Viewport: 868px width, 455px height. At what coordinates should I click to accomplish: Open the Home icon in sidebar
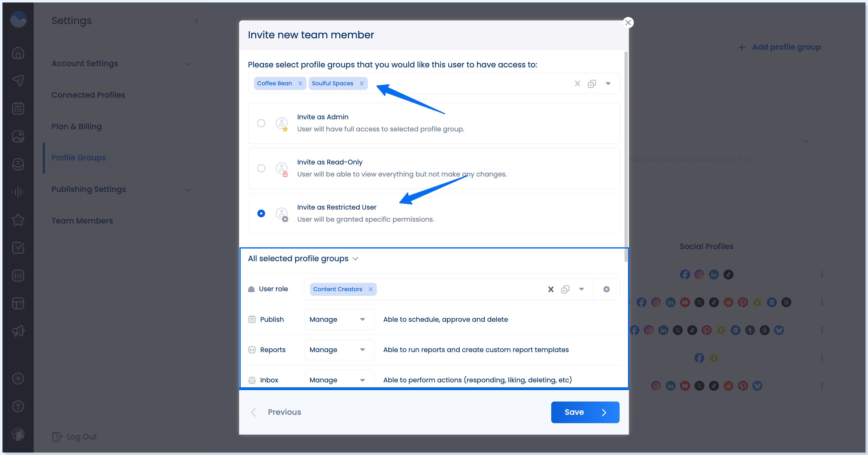(18, 53)
